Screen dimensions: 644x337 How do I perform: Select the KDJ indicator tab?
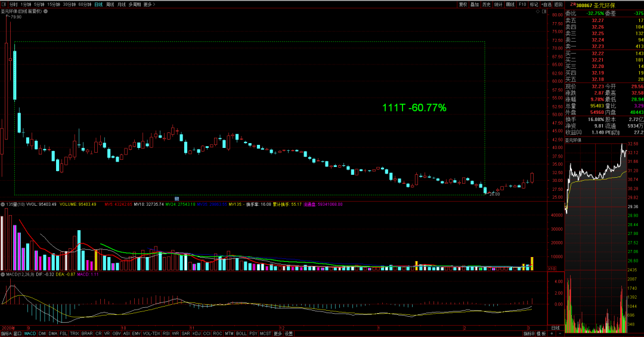point(197,333)
